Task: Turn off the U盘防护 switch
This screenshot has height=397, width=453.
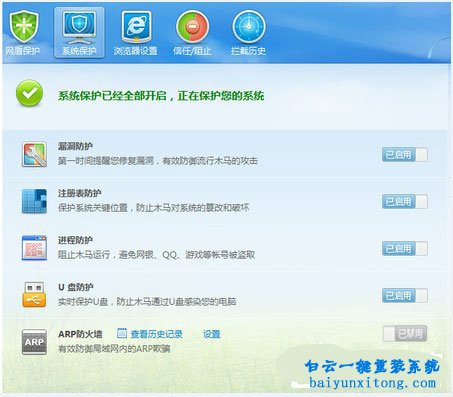Action: pyautogui.click(x=405, y=296)
